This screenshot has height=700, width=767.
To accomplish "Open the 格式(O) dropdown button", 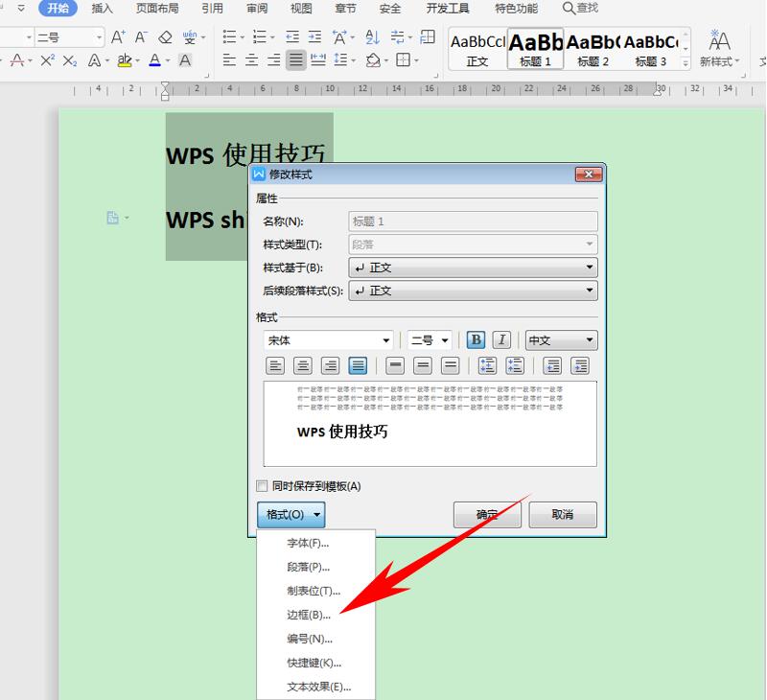I will point(291,515).
